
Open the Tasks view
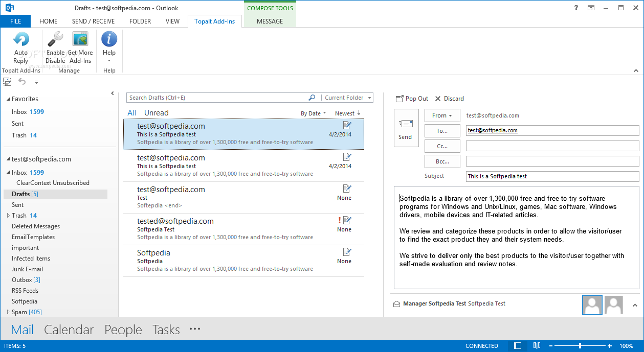[166, 330]
